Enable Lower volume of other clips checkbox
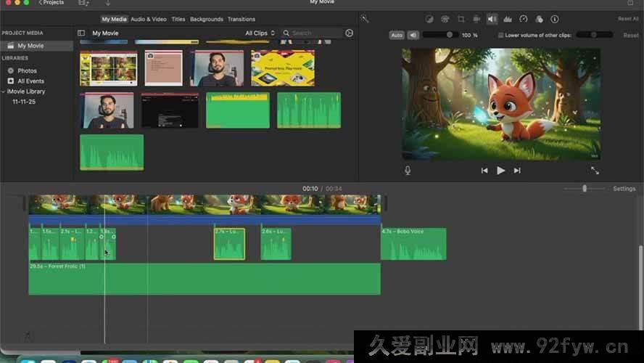The width and height of the screenshot is (644, 363). click(x=501, y=35)
